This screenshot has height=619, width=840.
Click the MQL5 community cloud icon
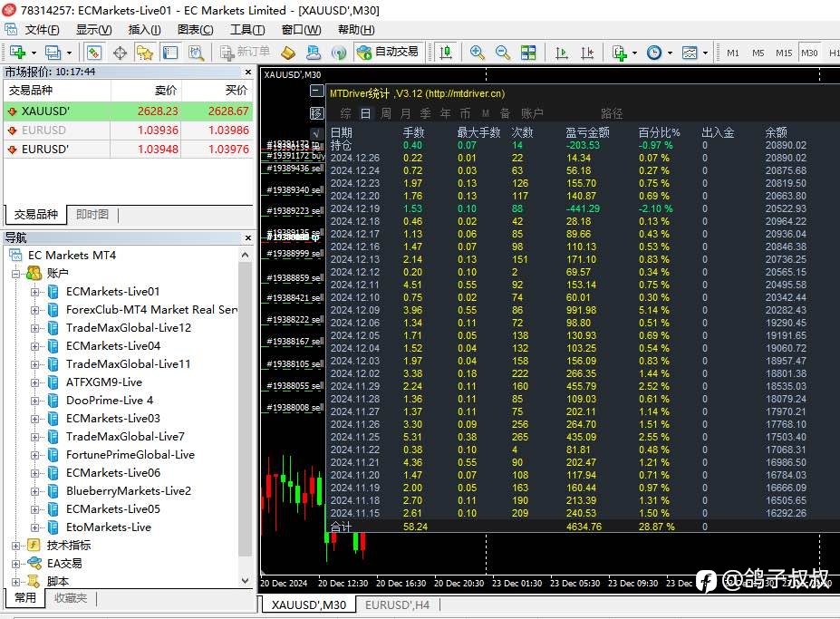314,52
